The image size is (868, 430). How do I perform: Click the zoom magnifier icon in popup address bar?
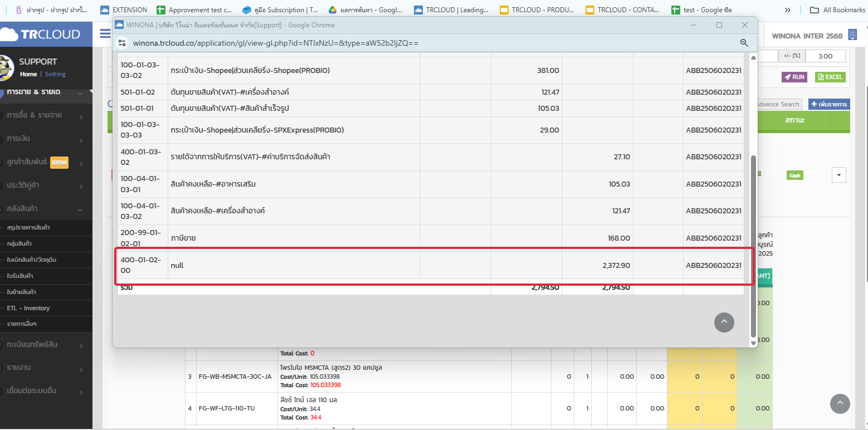744,43
